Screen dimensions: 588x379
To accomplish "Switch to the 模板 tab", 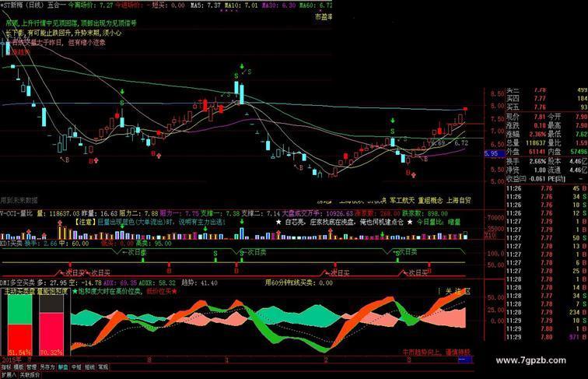I will [x=19, y=367].
